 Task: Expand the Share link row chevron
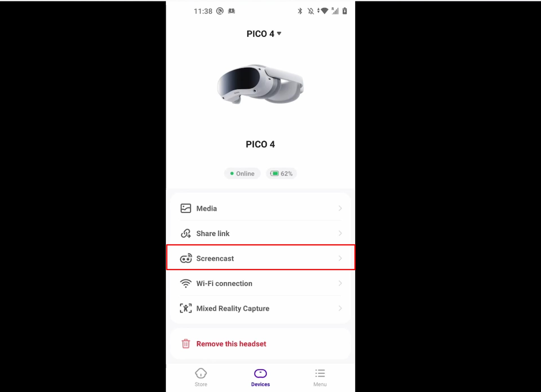coord(340,233)
